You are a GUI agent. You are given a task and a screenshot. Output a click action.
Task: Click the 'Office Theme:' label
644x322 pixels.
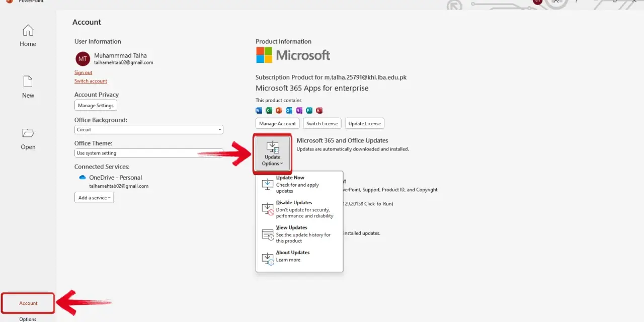(93, 143)
